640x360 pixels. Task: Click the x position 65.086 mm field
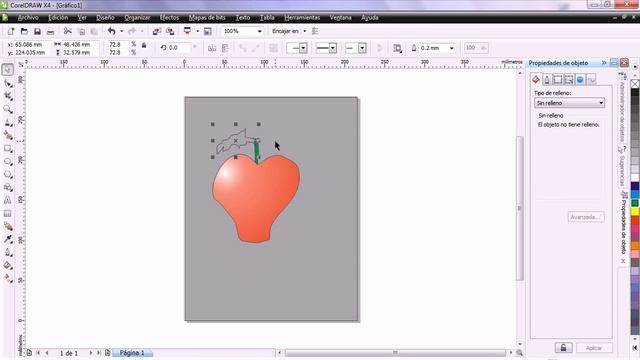pos(30,44)
